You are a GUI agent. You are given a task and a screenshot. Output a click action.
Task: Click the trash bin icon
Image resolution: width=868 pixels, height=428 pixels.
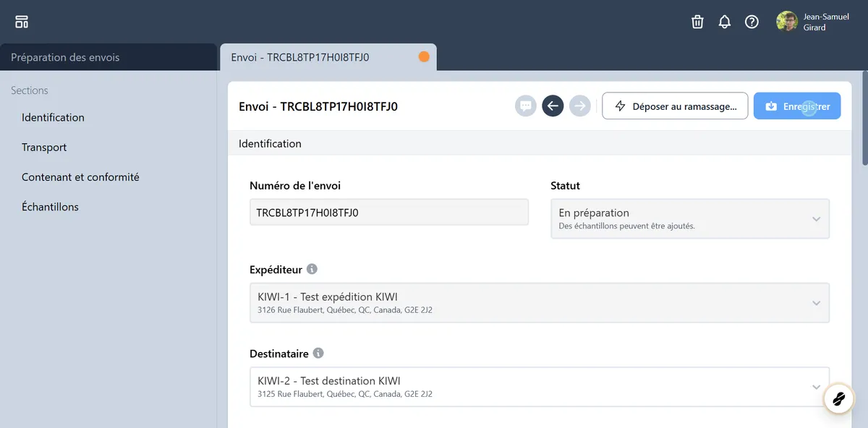click(697, 22)
